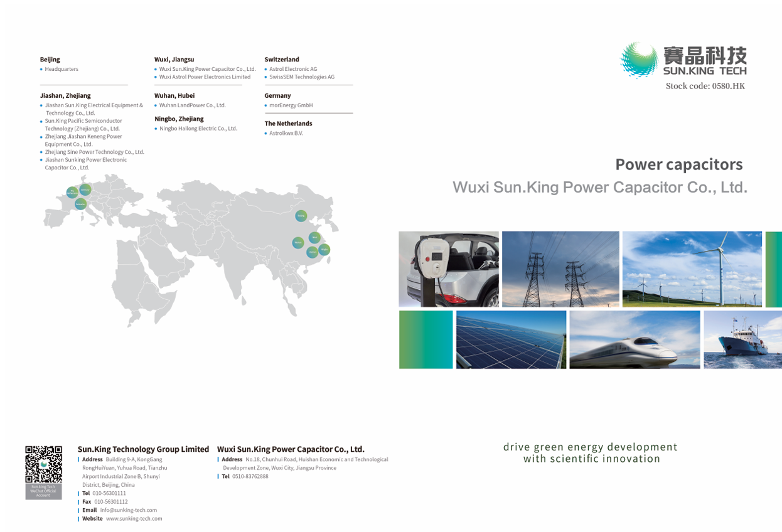Viewport: 782px width, 532px height.
Task: Select The Netherlands marker on the map
Action: pos(72,193)
